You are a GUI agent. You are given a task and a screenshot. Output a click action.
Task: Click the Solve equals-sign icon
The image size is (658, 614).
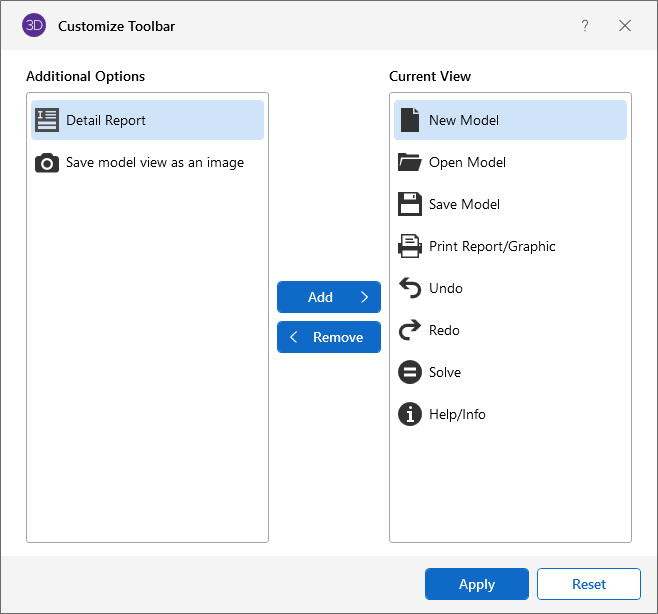[410, 372]
